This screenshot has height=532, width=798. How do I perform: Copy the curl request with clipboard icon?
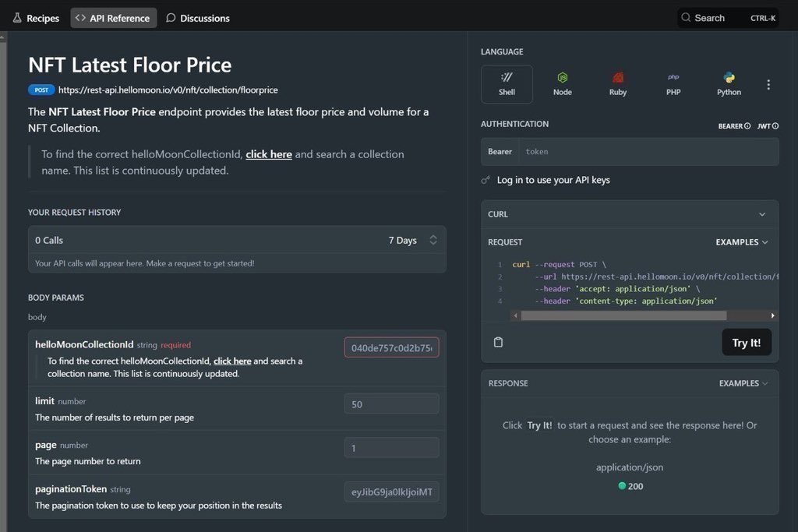[x=498, y=342]
